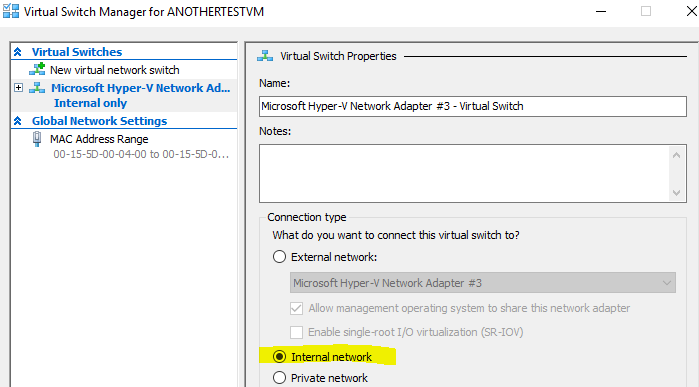Choose the Private network radio button
This screenshot has height=387, width=699.
[x=280, y=378]
